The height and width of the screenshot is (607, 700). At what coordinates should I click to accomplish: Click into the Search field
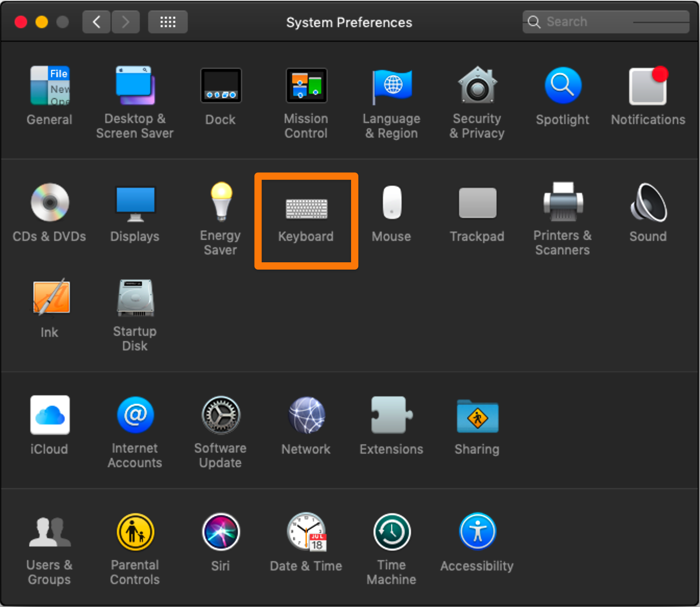pos(606,22)
